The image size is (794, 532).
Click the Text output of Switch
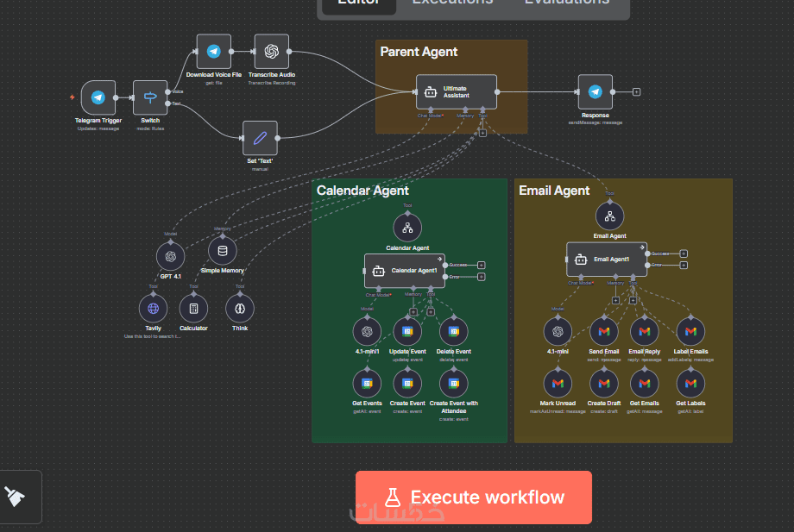tap(168, 103)
